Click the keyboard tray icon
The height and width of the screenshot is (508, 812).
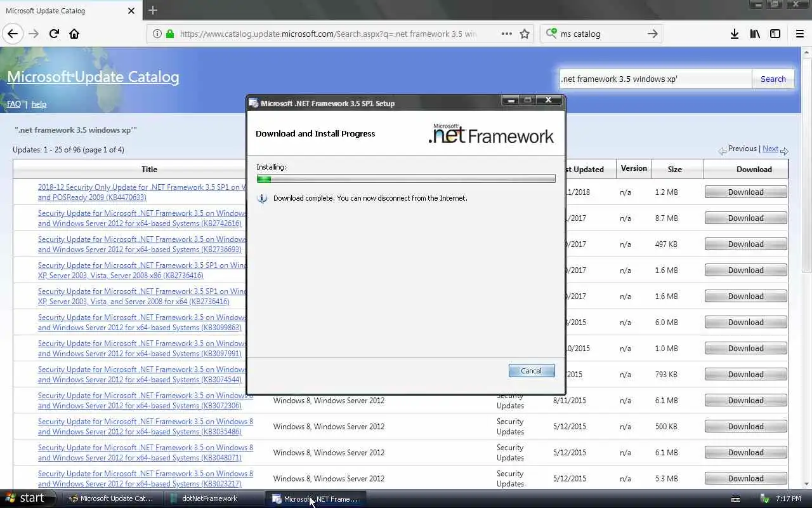tap(736, 498)
